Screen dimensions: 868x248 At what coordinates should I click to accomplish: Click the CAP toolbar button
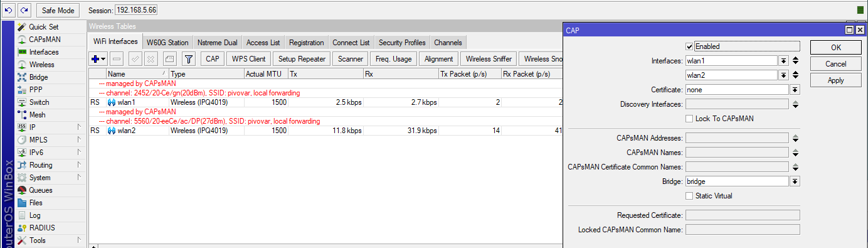213,59
